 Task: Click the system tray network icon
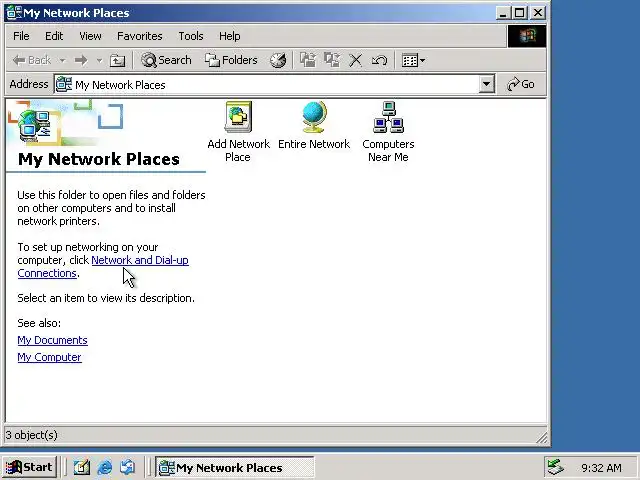coord(556,467)
